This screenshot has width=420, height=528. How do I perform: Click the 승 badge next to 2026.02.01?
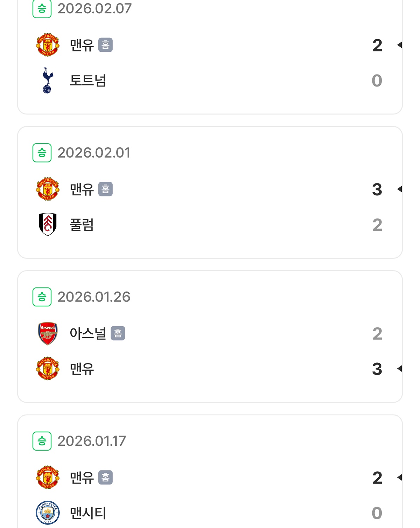[42, 153]
